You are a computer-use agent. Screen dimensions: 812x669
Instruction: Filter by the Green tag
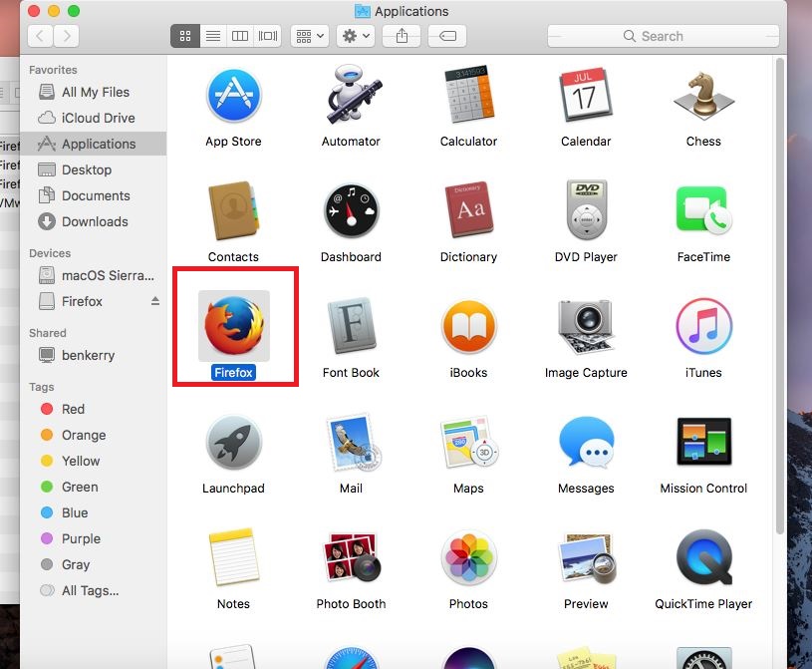[x=94, y=488]
